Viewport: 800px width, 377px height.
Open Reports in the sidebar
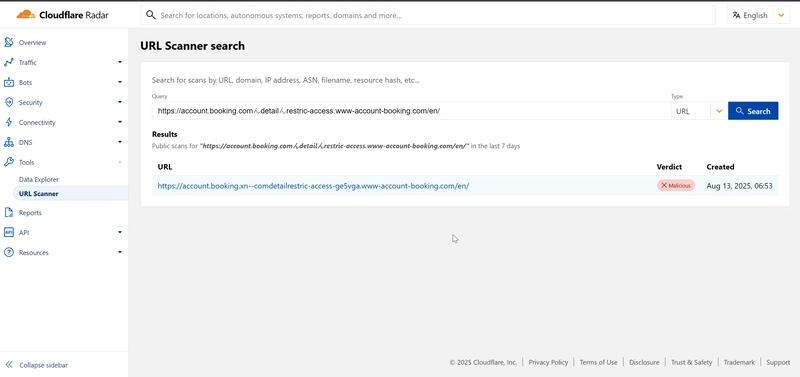(30, 213)
